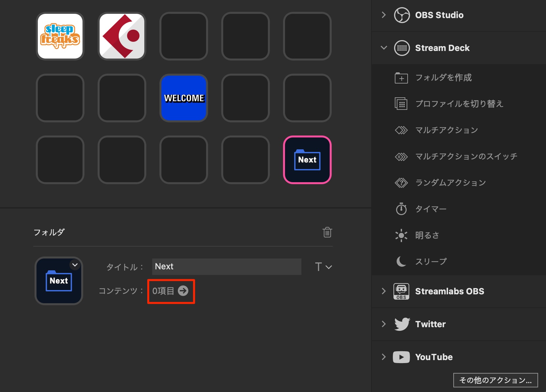The image size is (546, 392).
Task: Click the Stream Deck category title
Action: (x=442, y=48)
